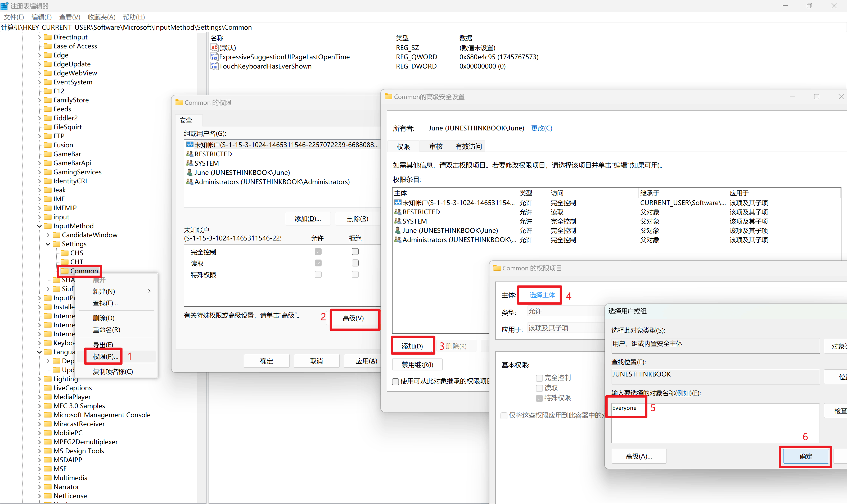The height and width of the screenshot is (504, 847).
Task: Enable 使用可从此对象继承的权限项目 checkbox
Action: click(x=395, y=382)
